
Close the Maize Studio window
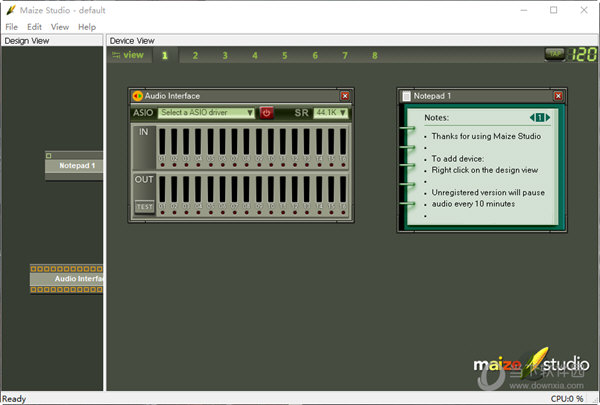pos(584,10)
